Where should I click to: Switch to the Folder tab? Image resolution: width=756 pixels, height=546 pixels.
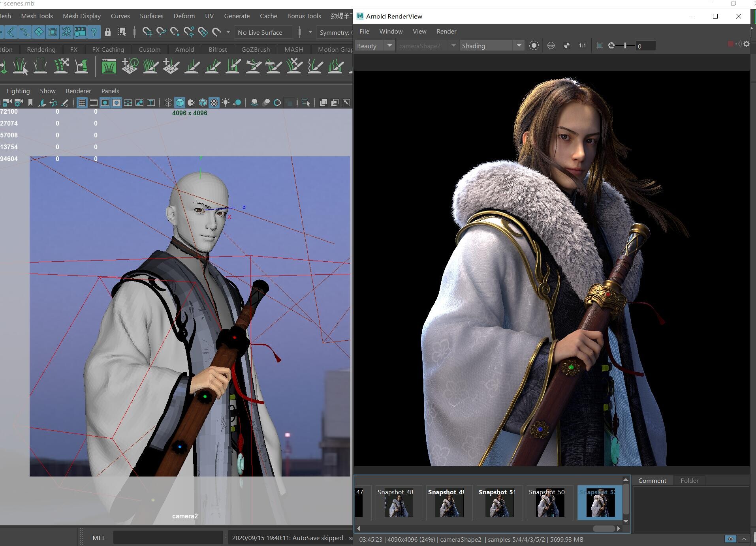pos(689,480)
